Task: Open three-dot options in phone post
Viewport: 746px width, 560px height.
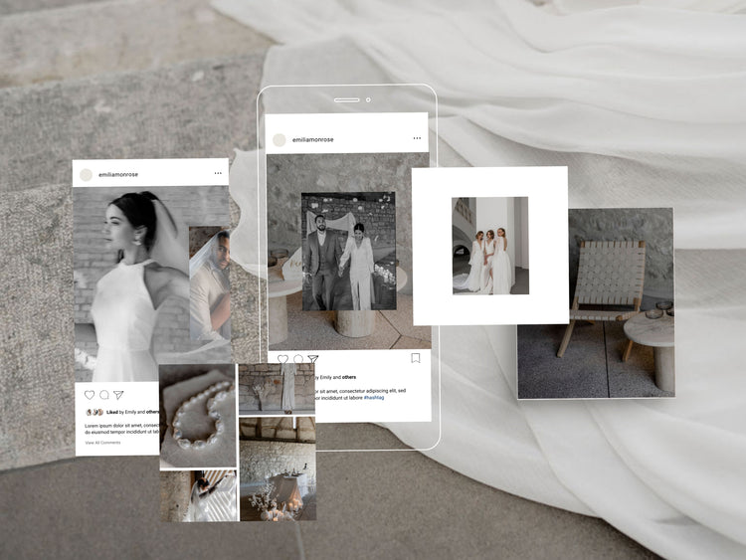Action: click(417, 139)
